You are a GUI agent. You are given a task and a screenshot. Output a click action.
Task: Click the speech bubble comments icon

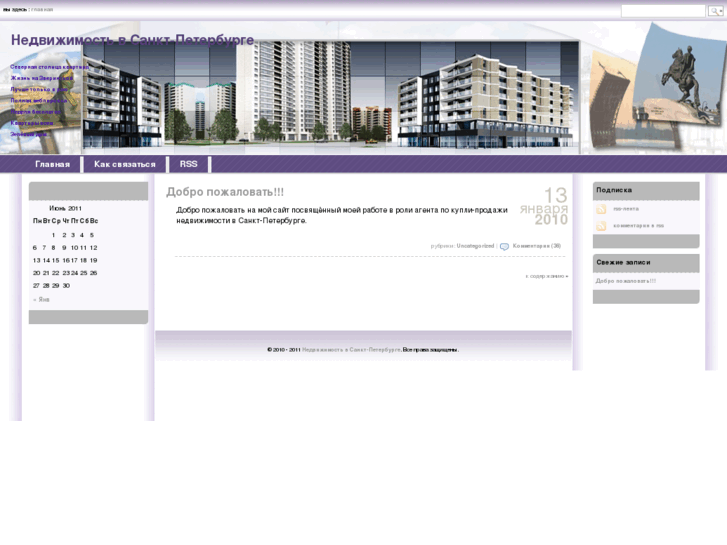coord(504,246)
